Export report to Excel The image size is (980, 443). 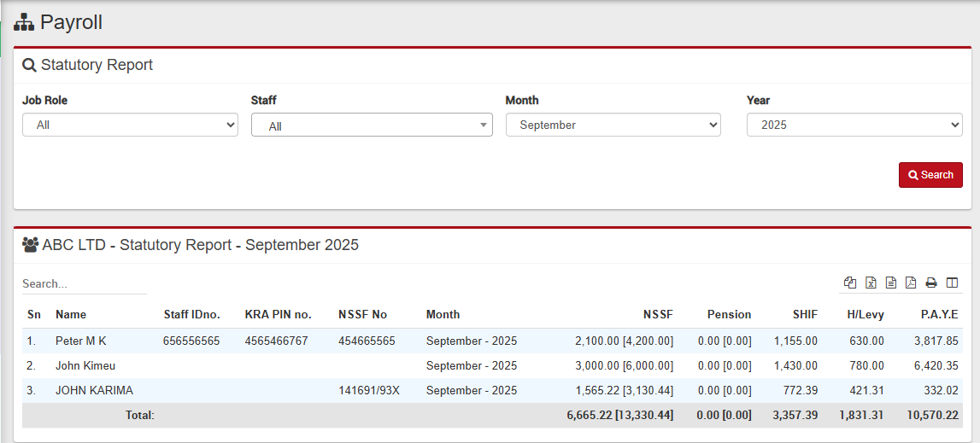pos(871,283)
